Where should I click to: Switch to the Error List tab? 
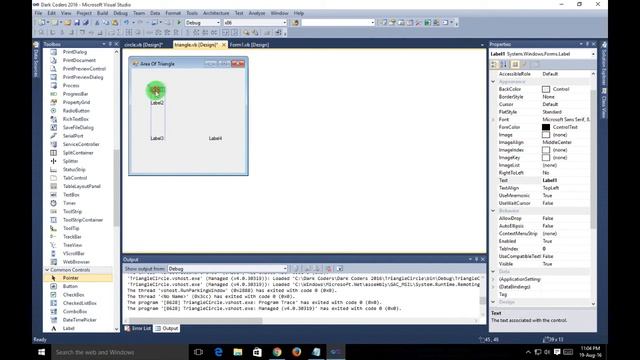pos(138,328)
